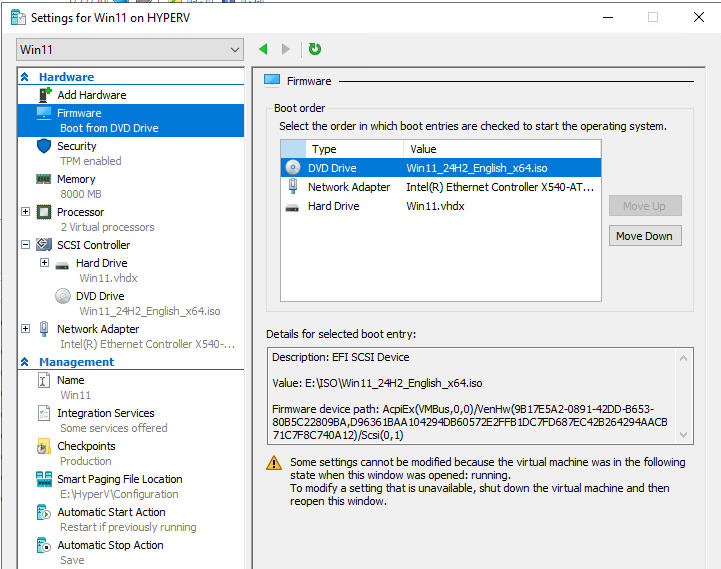Click the Checkpoints icon
This screenshot has width=721, height=569.
click(44, 446)
